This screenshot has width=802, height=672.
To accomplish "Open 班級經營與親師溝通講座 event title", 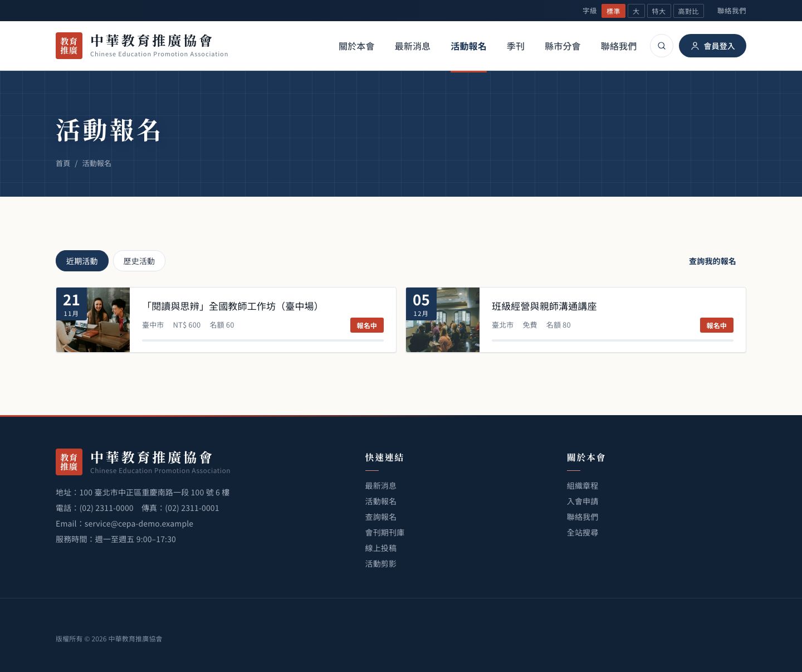I will click(544, 306).
